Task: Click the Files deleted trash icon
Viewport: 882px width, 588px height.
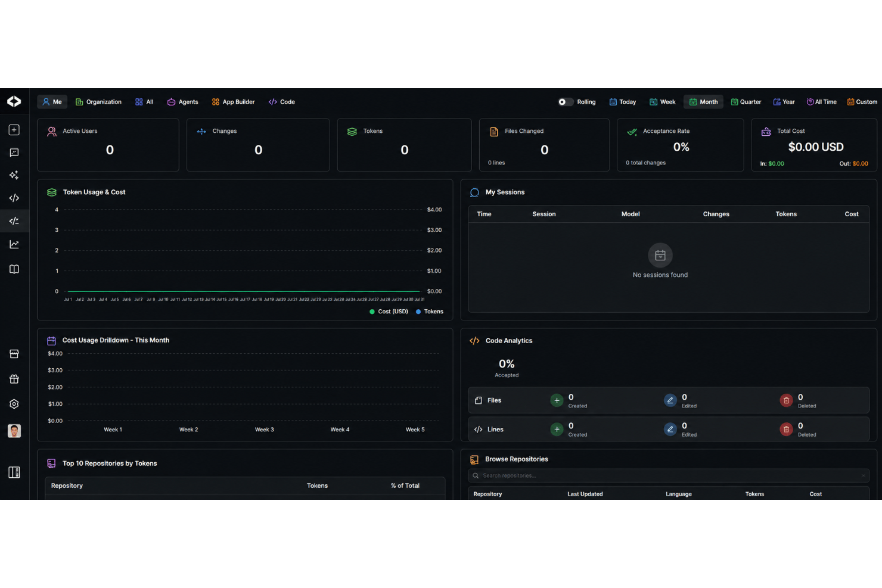Action: pos(786,400)
